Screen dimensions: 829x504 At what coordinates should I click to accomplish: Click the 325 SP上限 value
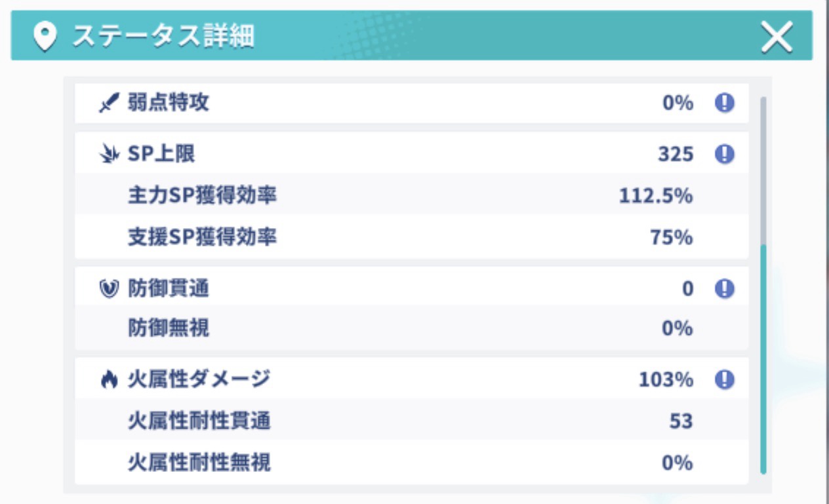676,154
